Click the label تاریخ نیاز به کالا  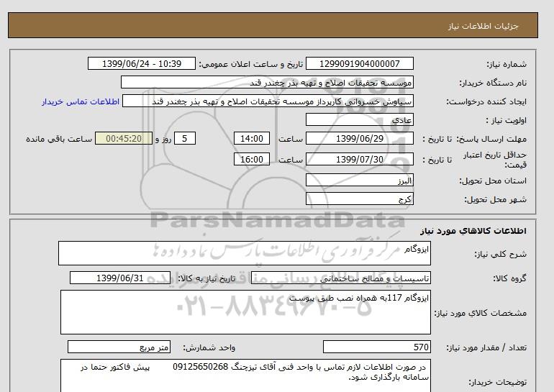point(206,278)
